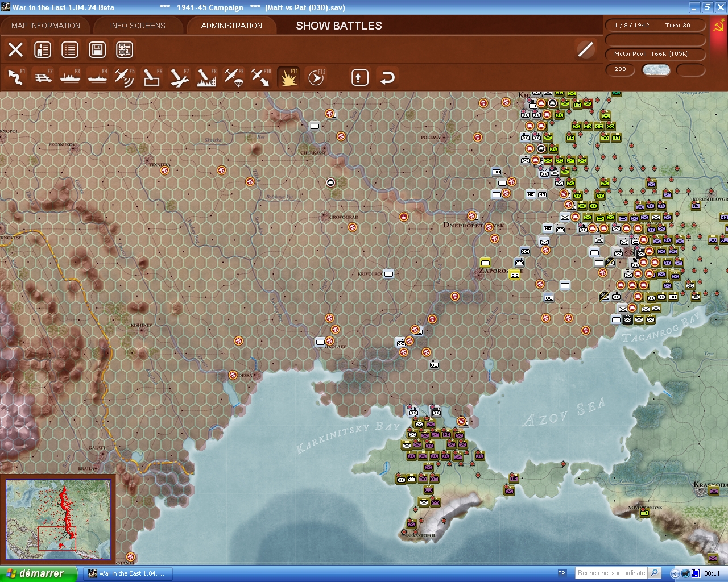This screenshot has width=728, height=582.
Task: Click the desktop search input field
Action: 612,573
